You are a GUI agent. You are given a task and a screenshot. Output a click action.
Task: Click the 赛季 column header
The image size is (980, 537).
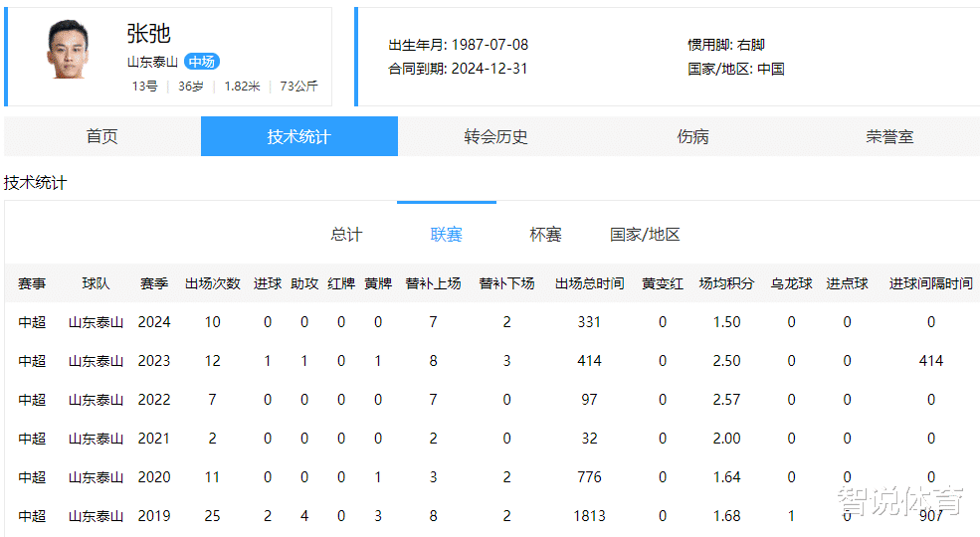click(x=154, y=283)
